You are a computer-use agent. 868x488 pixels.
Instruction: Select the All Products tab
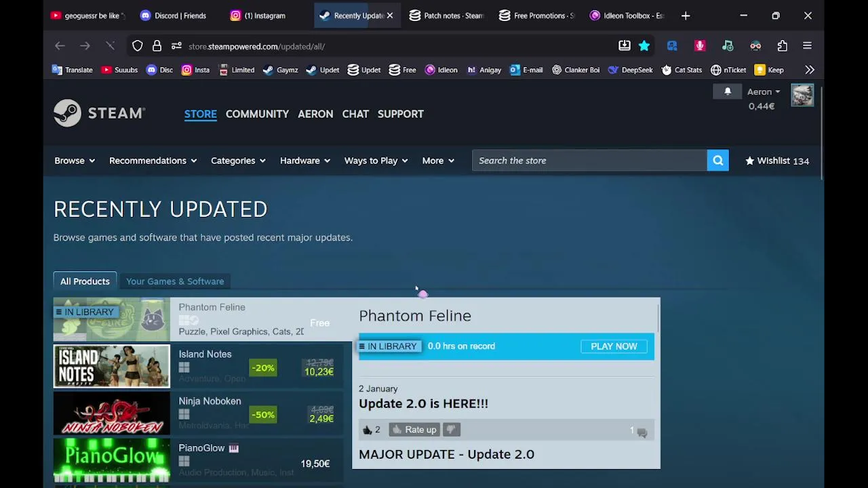click(85, 281)
